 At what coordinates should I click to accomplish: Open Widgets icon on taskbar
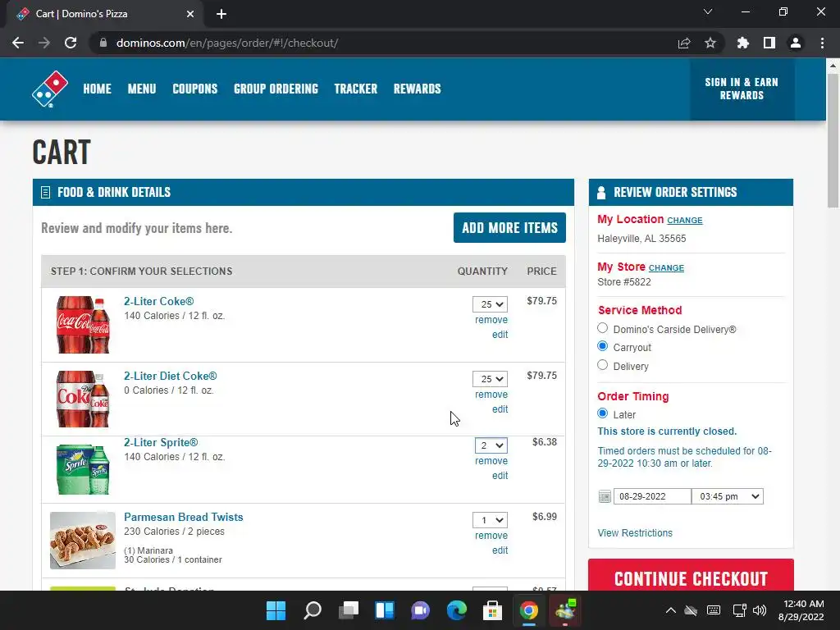click(385, 610)
